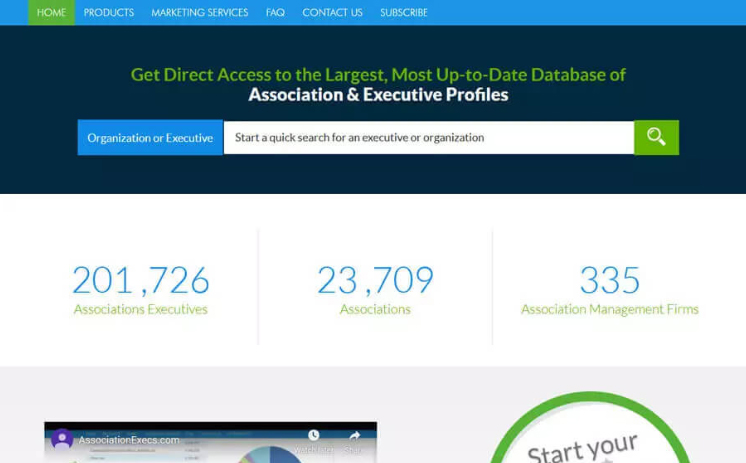Screen dimensions: 746x463
Task: Click SUBSCRIBE in the top navigation
Action: [x=404, y=12]
